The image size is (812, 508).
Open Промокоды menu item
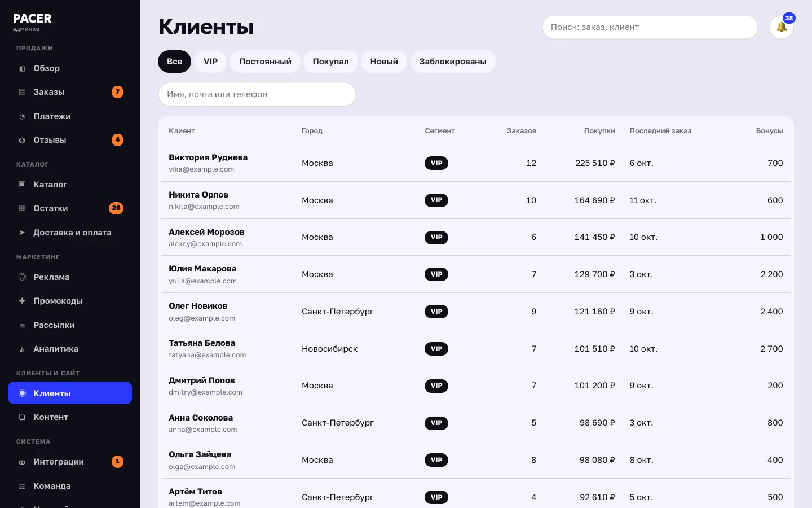point(70,301)
